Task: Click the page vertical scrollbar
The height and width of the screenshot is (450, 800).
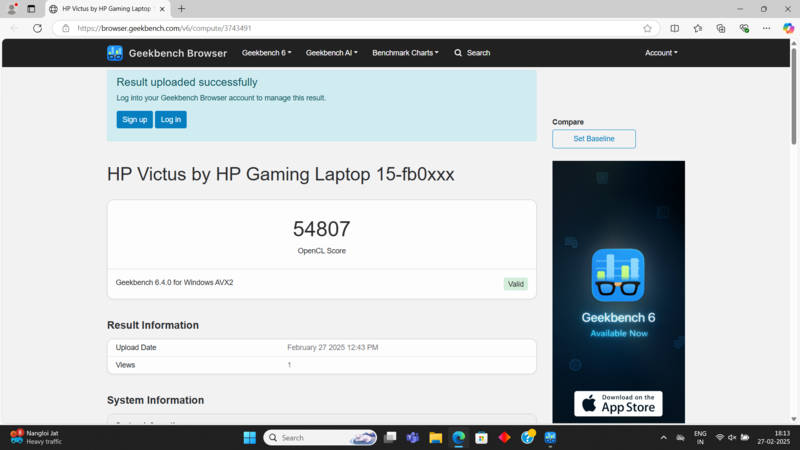Action: [x=794, y=94]
